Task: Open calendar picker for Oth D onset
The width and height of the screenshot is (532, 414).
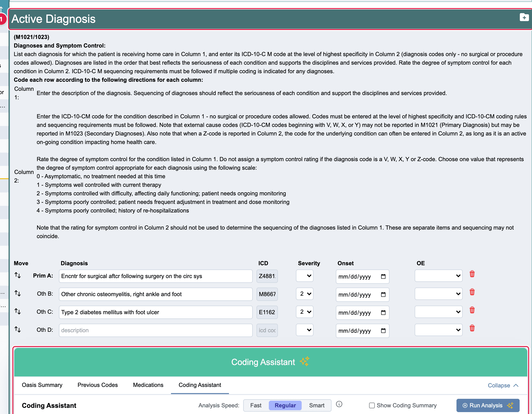Action: click(x=383, y=331)
